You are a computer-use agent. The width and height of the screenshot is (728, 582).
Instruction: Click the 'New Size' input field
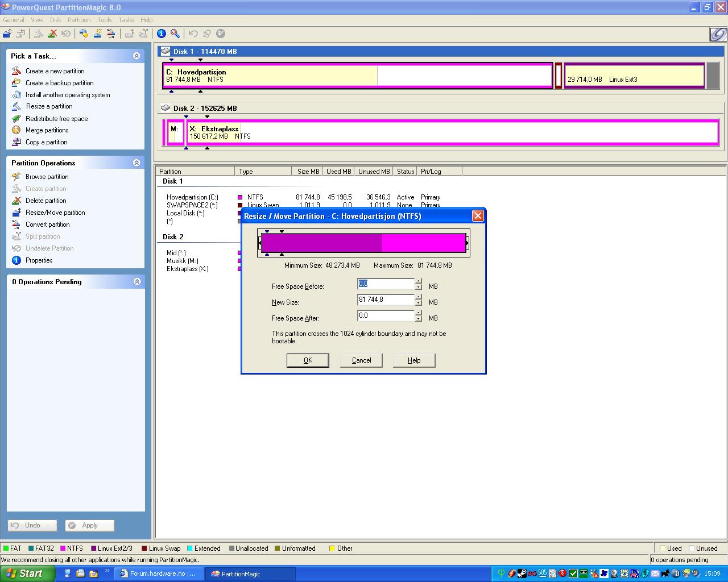(386, 300)
